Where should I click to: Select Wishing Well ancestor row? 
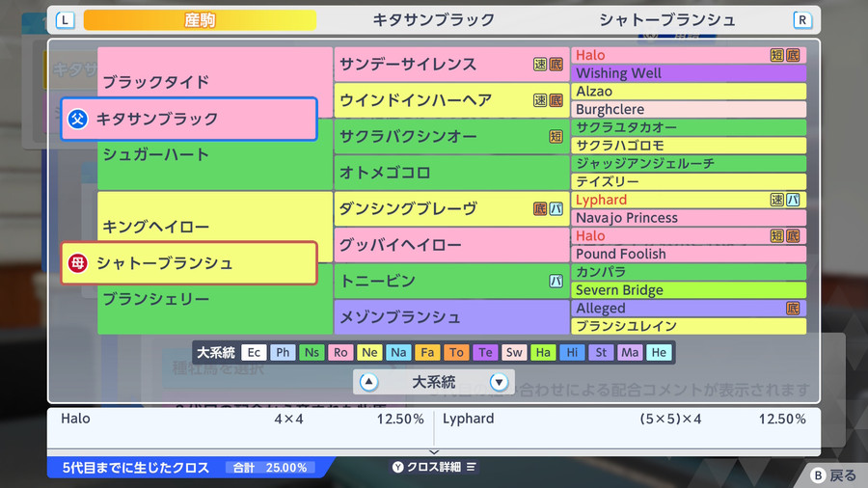[x=689, y=73]
